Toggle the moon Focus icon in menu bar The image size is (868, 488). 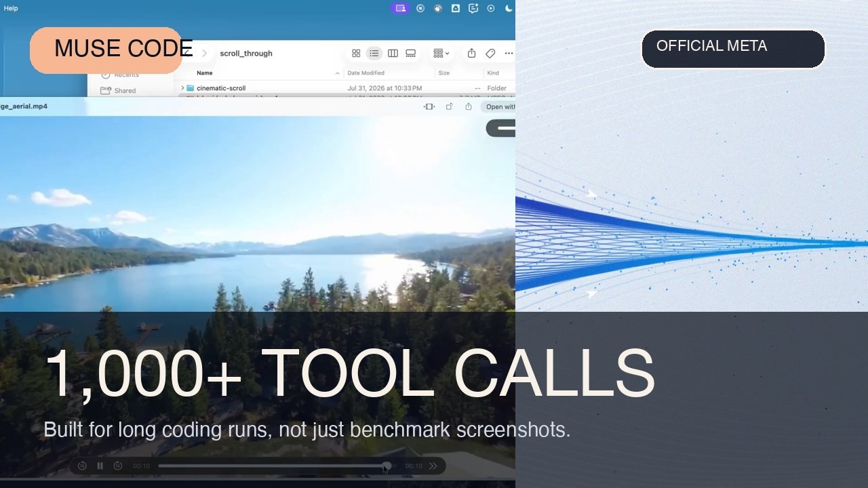pos(509,8)
